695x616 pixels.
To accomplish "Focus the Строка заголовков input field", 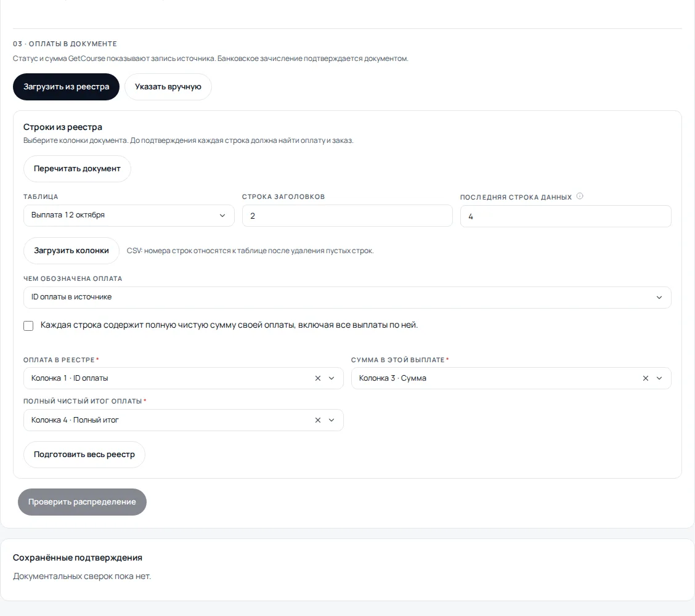I will click(347, 216).
